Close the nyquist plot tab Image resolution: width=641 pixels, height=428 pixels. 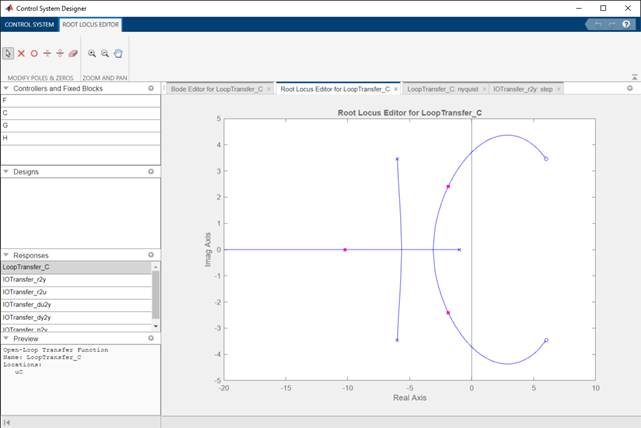484,89
